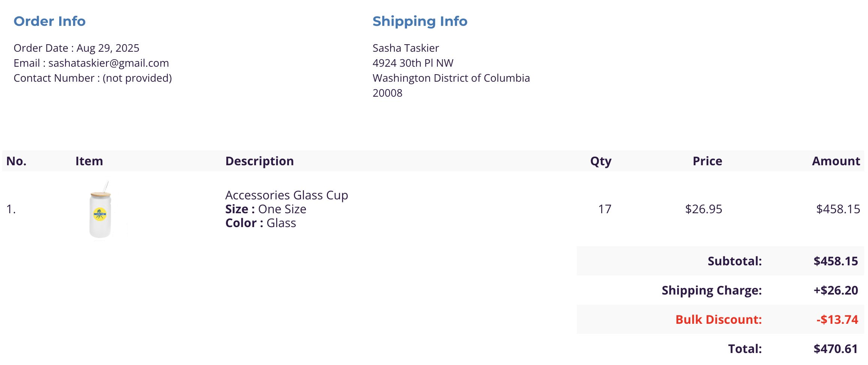Click Washington District of Columbia line
This screenshot has width=868, height=365.
[451, 78]
